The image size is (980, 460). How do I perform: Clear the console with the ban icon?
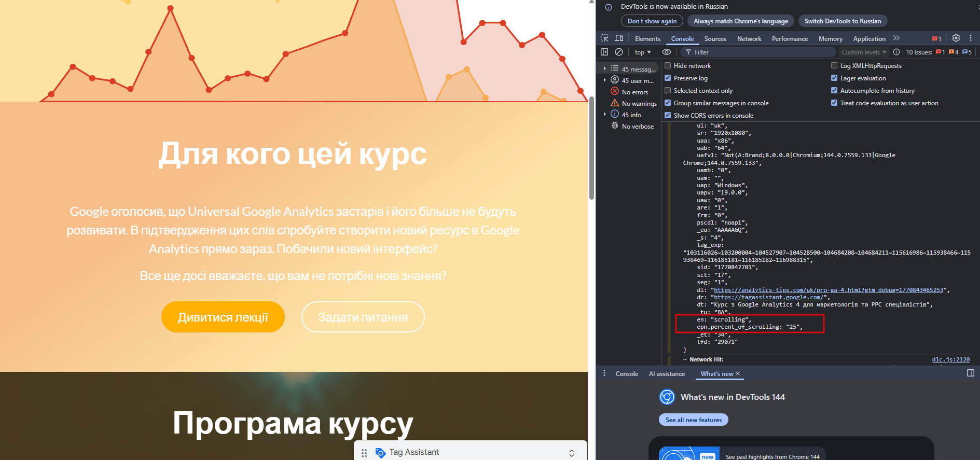point(619,52)
